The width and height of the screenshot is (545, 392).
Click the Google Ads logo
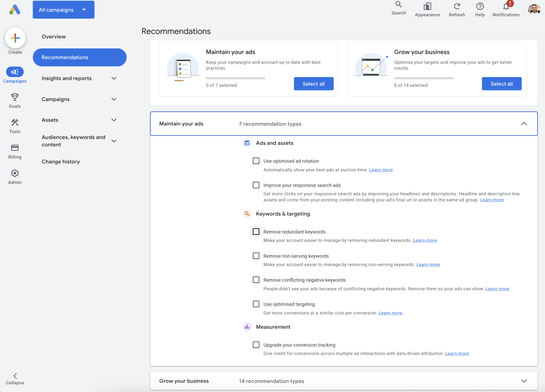[15, 10]
